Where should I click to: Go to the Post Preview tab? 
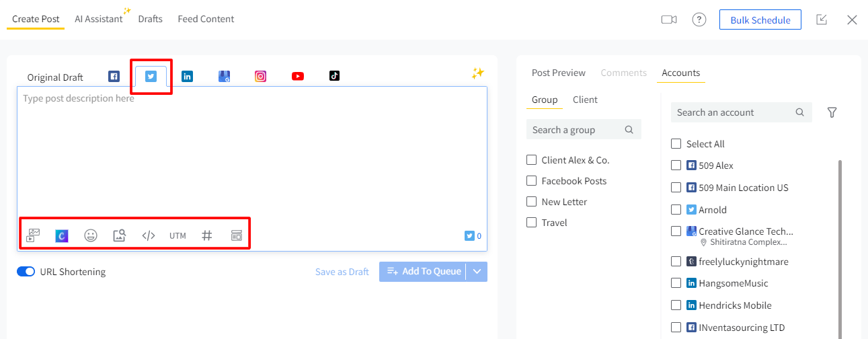(558, 73)
